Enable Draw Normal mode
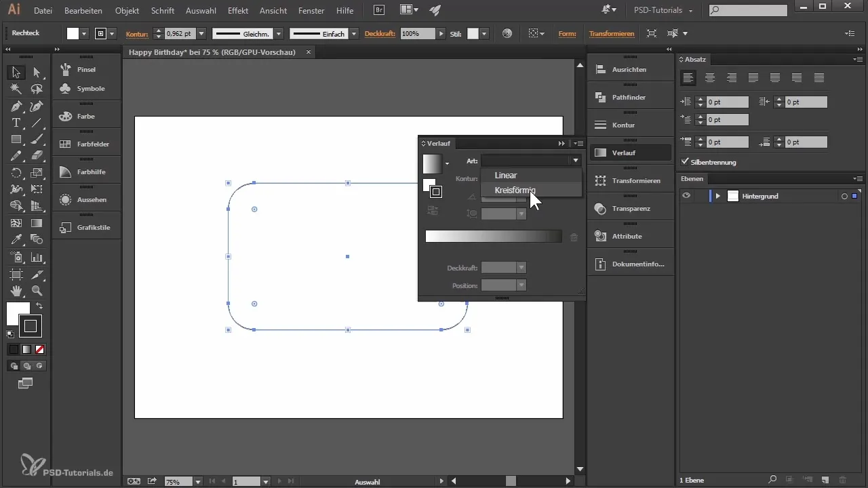The height and width of the screenshot is (488, 868). 13,366
